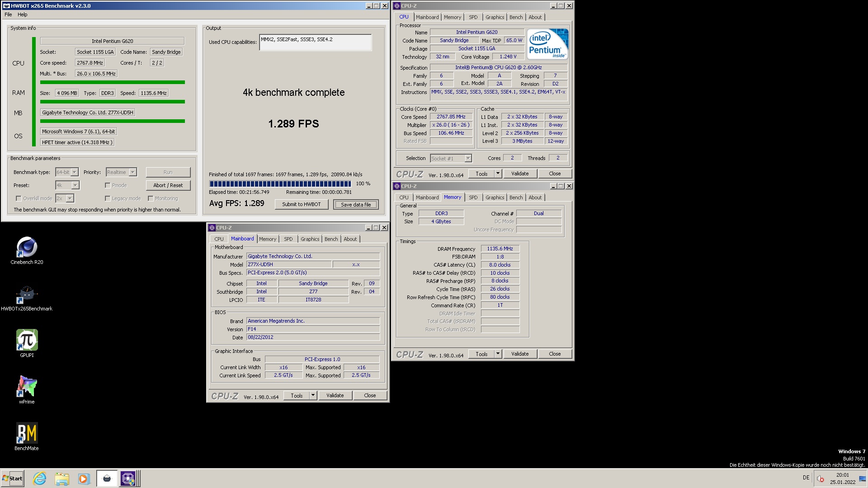Toggle Legacy mode checkbox
The height and width of the screenshot is (488, 868).
(108, 198)
